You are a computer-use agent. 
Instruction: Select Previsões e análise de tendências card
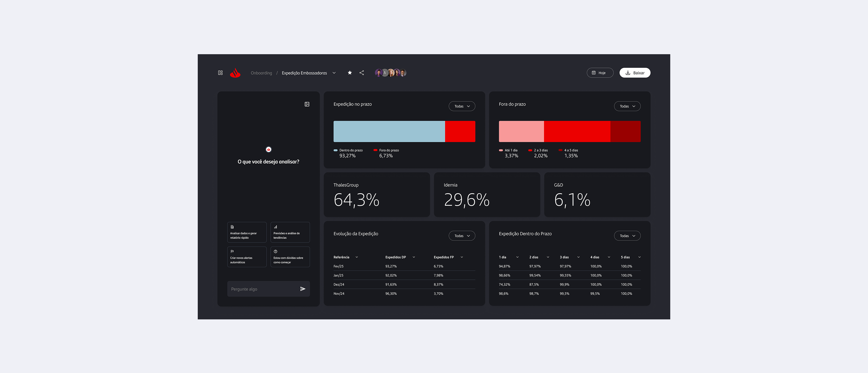pyautogui.click(x=290, y=232)
